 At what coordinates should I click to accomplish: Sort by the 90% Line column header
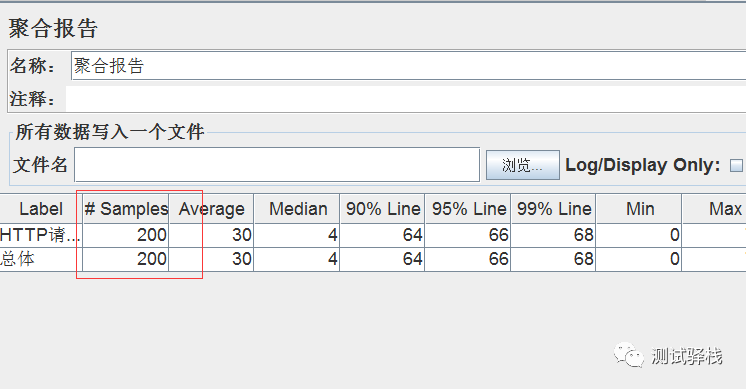click(382, 209)
